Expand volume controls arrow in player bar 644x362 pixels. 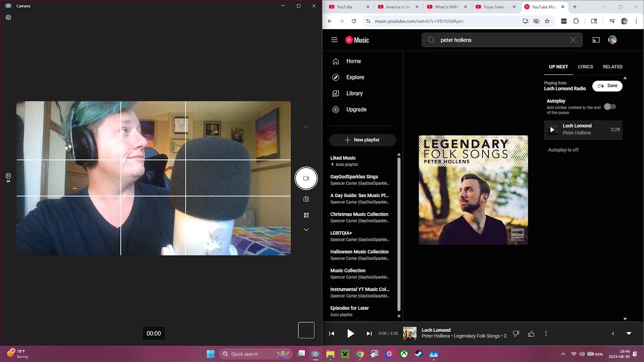pos(613,333)
